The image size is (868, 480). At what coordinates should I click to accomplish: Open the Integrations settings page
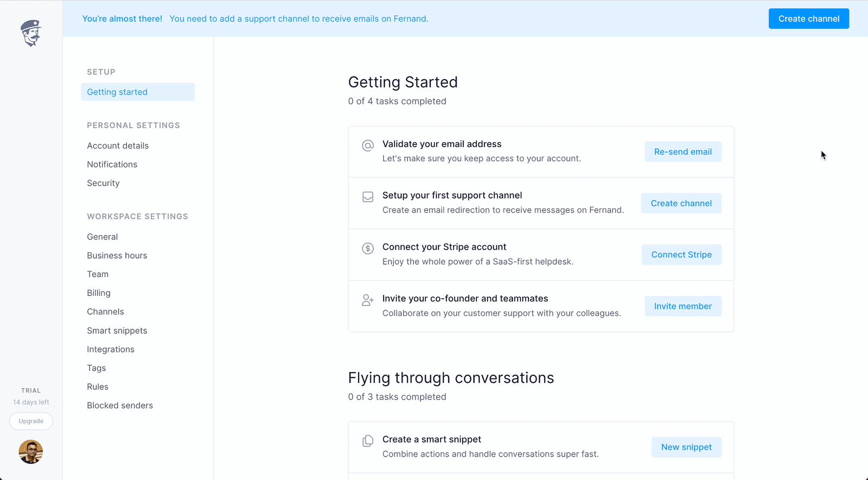point(111,349)
